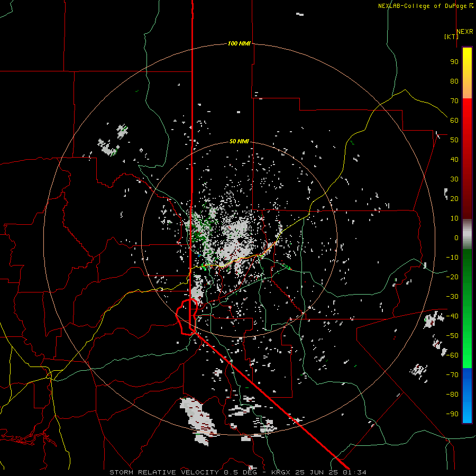
Task: Click the 0 value on the velocity scale
Action: coord(456,238)
